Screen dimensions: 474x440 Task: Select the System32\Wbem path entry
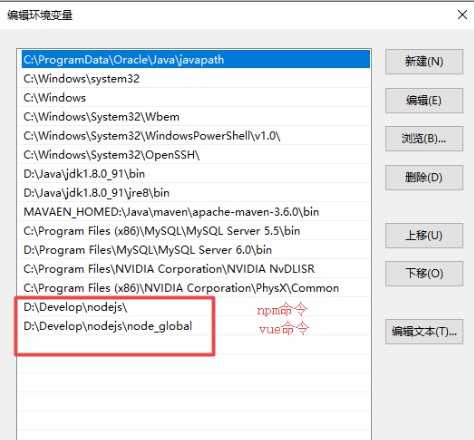click(196, 117)
